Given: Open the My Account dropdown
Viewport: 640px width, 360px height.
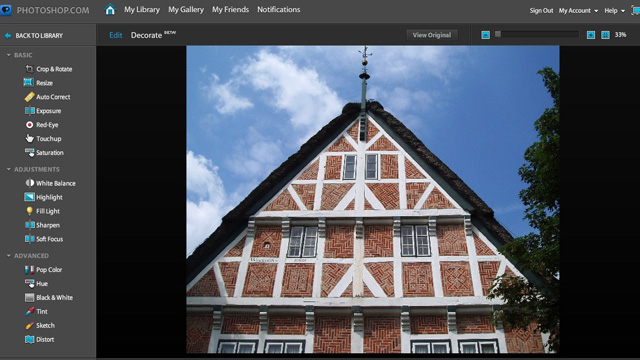Looking at the screenshot, I should click(x=578, y=11).
